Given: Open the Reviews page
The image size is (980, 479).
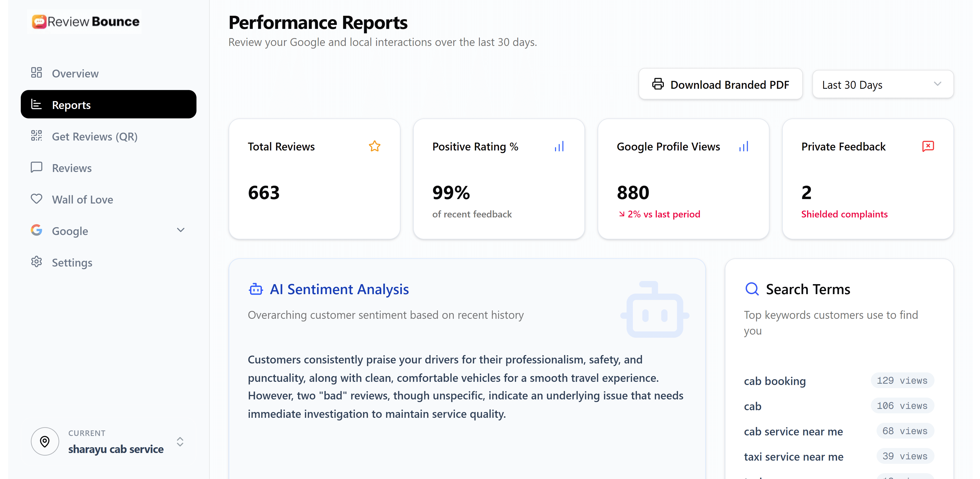Looking at the screenshot, I should [108, 168].
